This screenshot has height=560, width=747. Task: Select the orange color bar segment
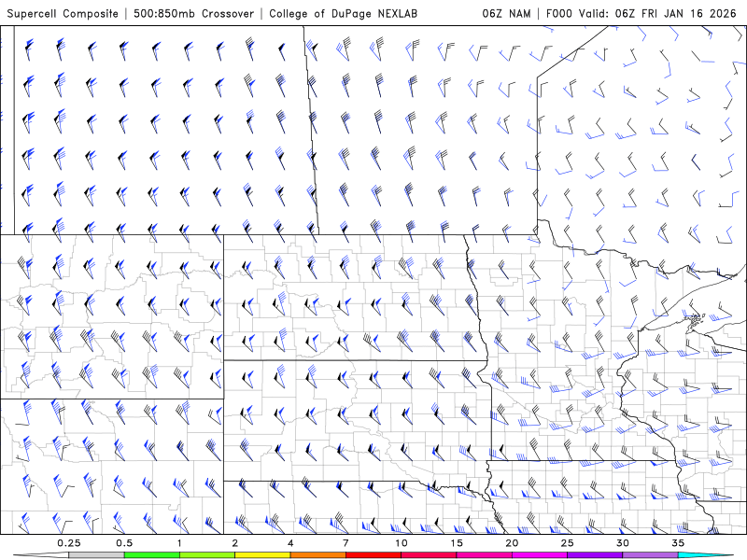317,555
